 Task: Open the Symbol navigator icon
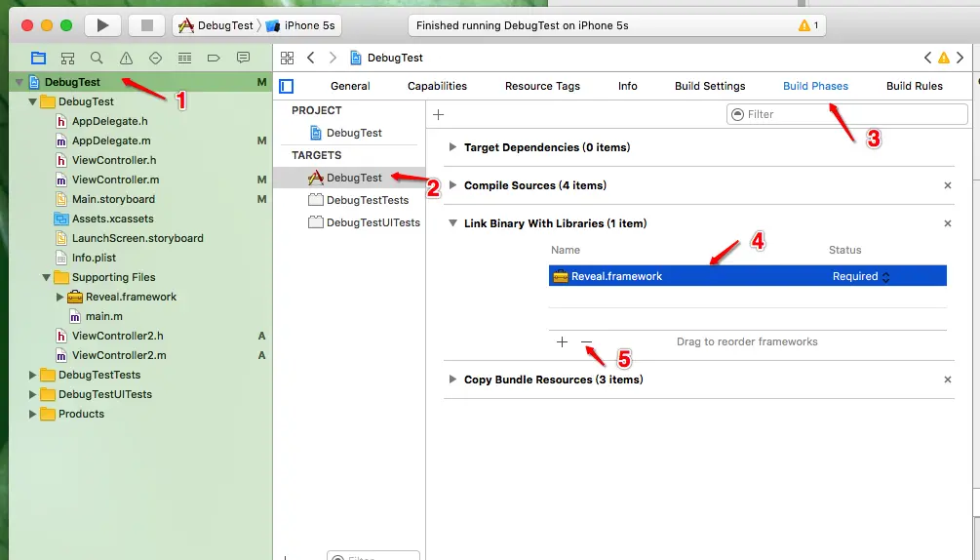[67, 59]
